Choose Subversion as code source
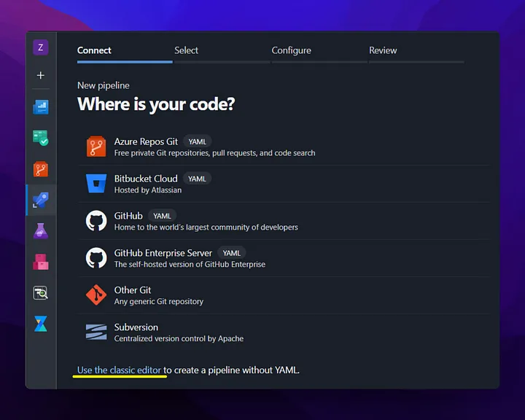This screenshot has height=420, width=525. pos(284,332)
